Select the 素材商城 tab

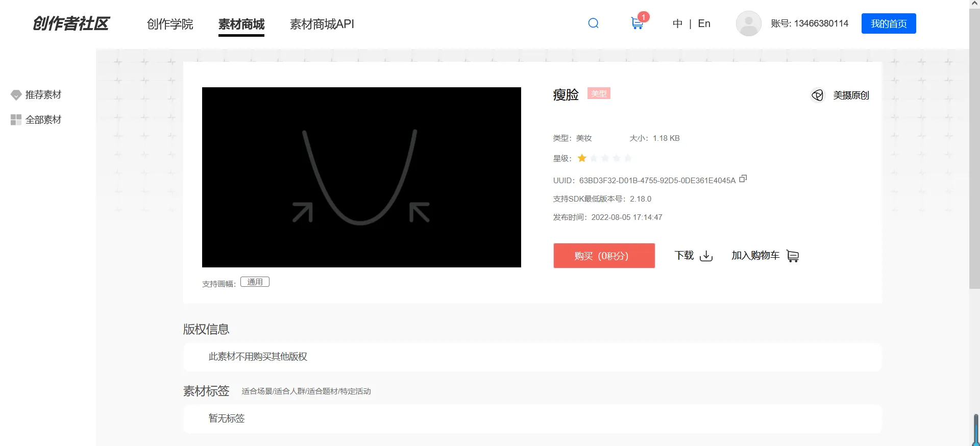[x=241, y=24]
